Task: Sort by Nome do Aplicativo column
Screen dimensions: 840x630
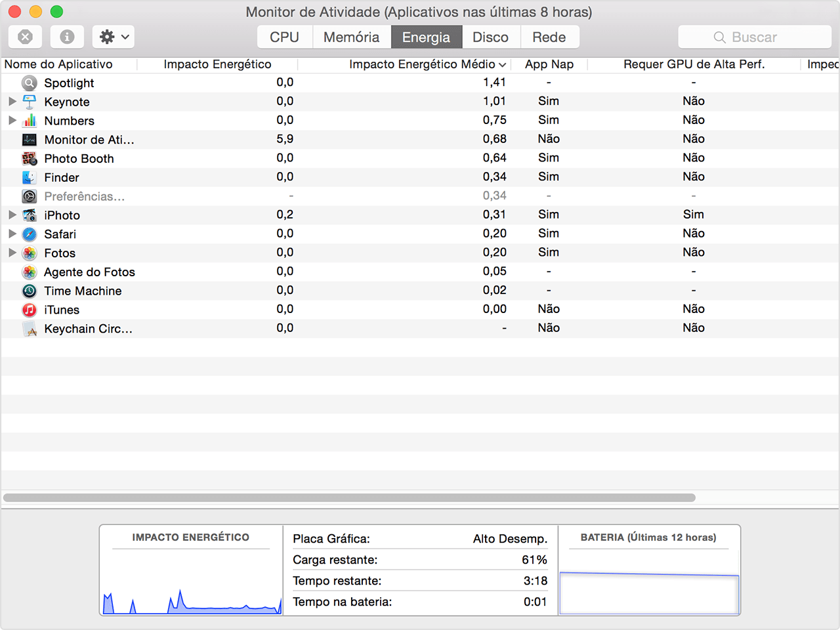Action: [58, 64]
